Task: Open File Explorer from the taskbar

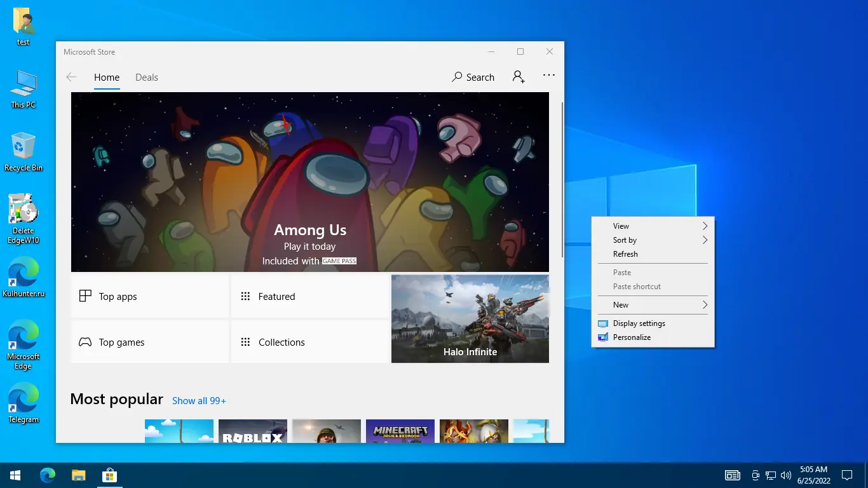Action: pyautogui.click(x=78, y=475)
